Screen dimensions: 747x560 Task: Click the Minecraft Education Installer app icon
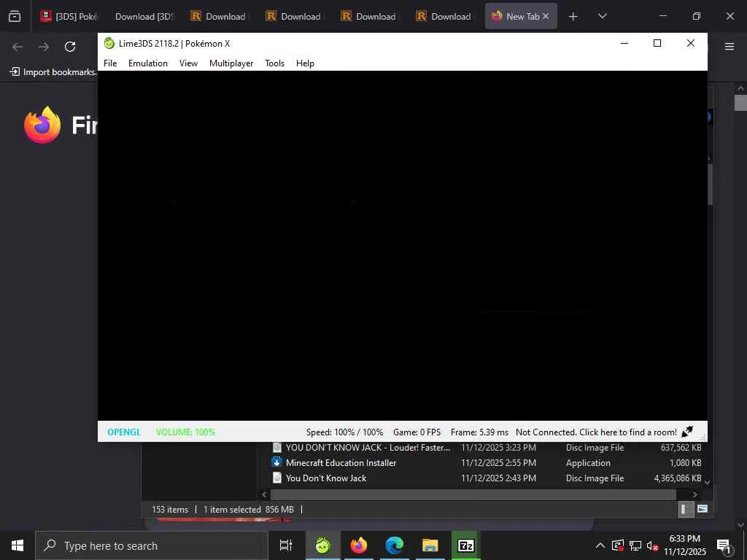[276, 462]
